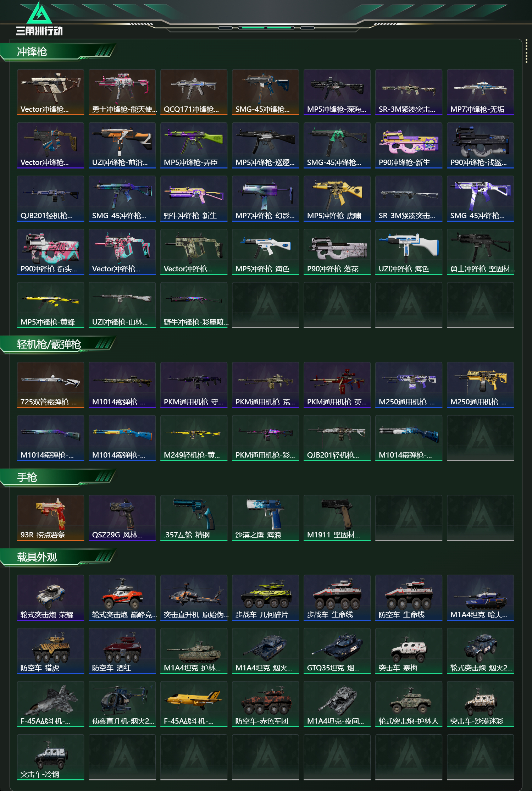This screenshot has width=532, height=791.
Task: Choose the 步战车-几何碎片 vehicle skin
Action: 265,598
